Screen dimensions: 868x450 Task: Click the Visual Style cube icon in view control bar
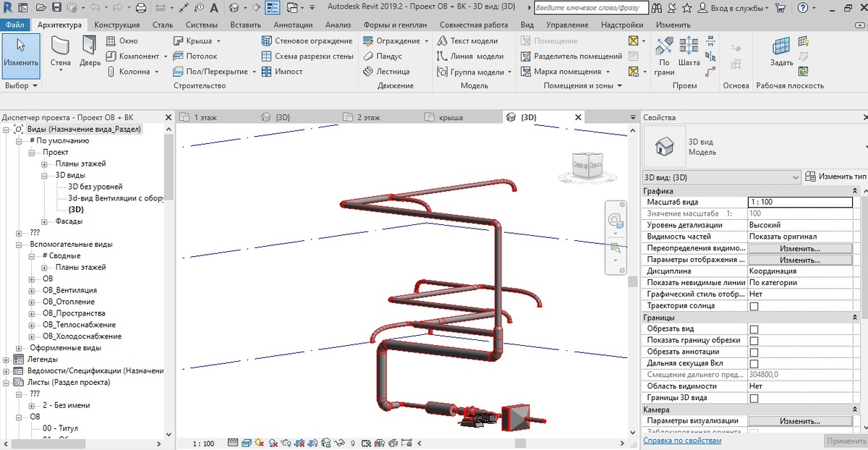[246, 443]
